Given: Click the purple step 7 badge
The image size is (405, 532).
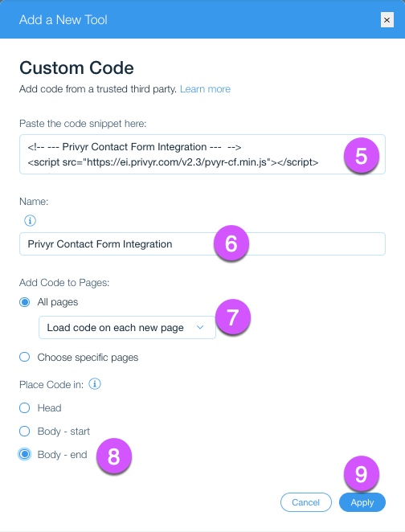Looking at the screenshot, I should (x=233, y=317).
